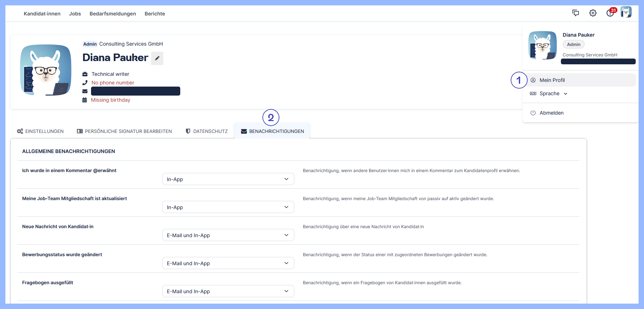Open notifications icon with 31 badge
The width and height of the screenshot is (644, 309).
tap(611, 13)
